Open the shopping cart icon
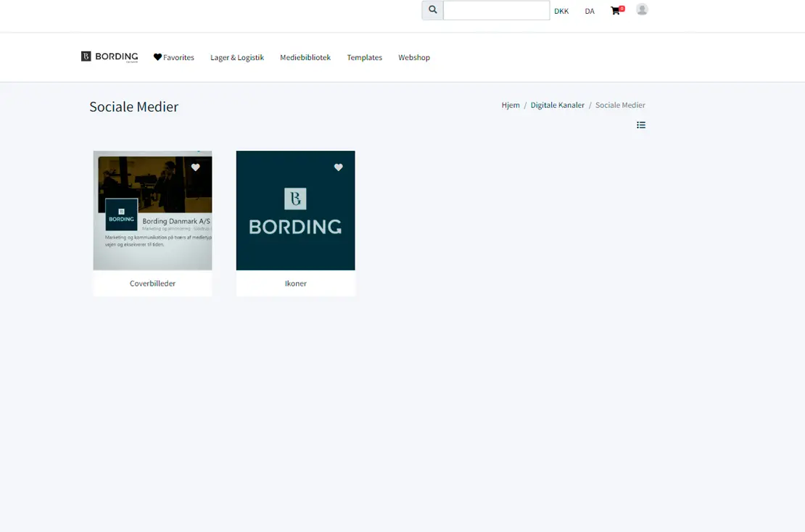 (614, 10)
